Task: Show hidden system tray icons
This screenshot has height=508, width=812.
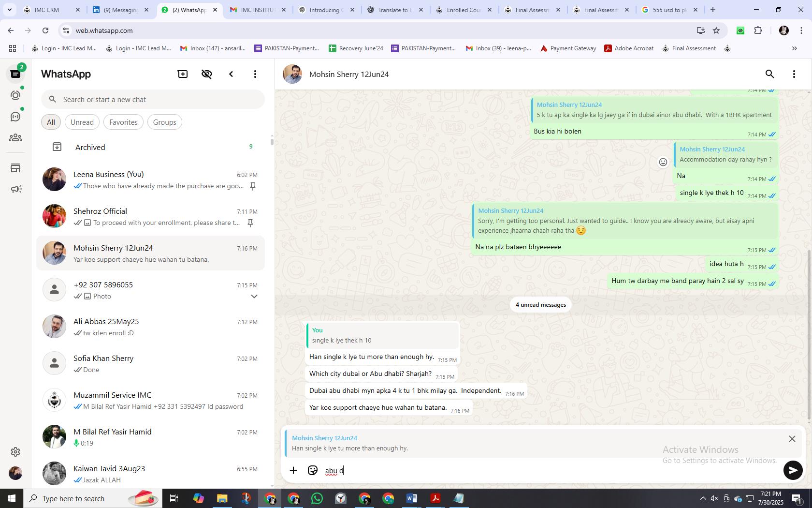Action: pos(703,498)
